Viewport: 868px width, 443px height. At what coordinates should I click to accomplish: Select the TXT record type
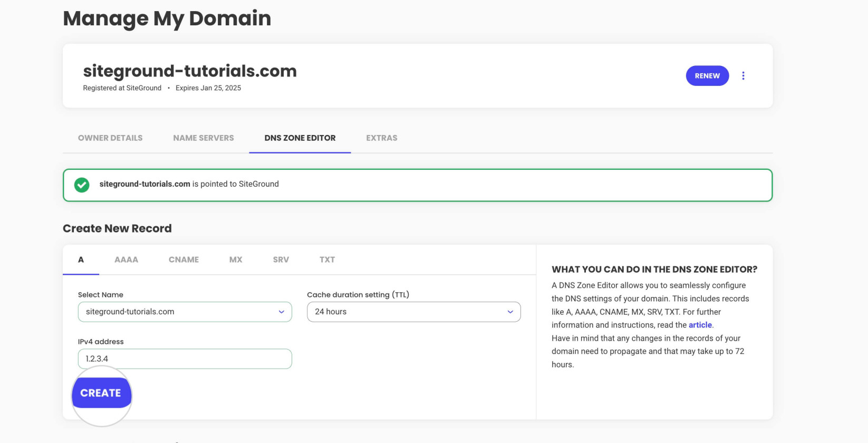tap(327, 259)
